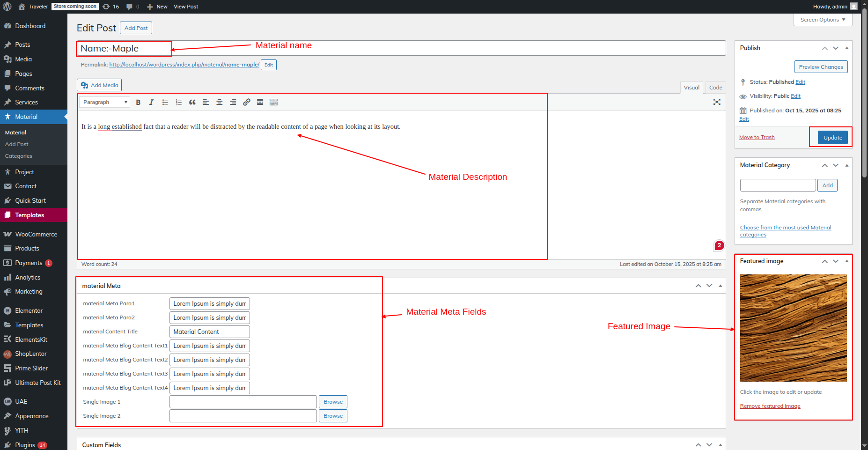Screen dimensions: 868x450
Task: Click the Material Category input field
Action: (778, 185)
